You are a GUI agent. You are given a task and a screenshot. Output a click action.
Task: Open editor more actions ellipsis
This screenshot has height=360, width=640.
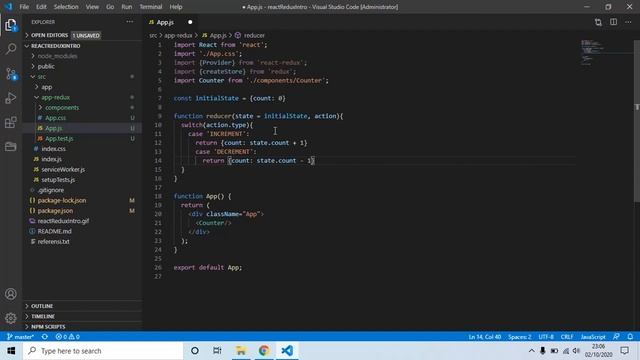pyautogui.click(x=628, y=22)
